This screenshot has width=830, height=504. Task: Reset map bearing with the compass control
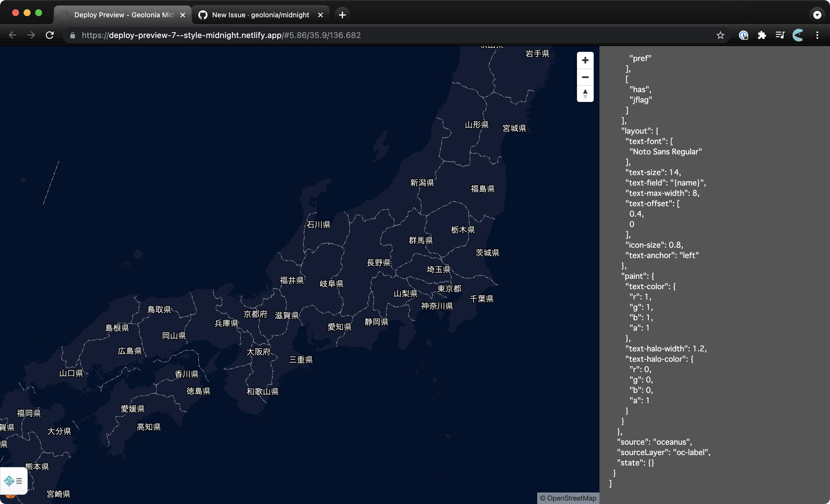[585, 94]
